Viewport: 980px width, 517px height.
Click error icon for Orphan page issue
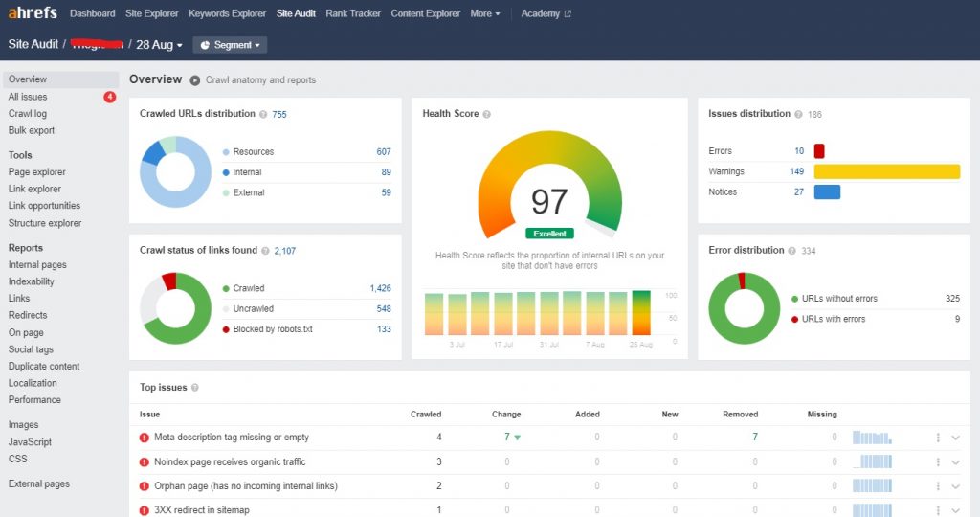pos(145,485)
